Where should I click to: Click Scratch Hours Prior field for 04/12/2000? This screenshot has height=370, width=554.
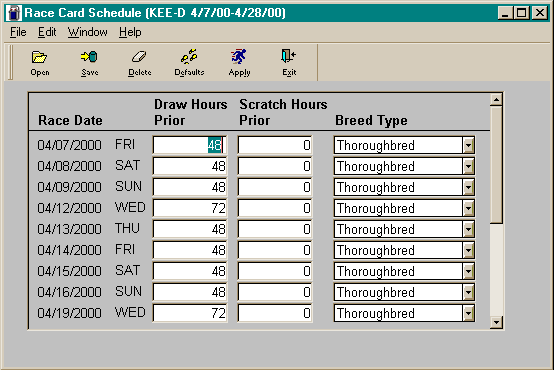tap(275, 208)
